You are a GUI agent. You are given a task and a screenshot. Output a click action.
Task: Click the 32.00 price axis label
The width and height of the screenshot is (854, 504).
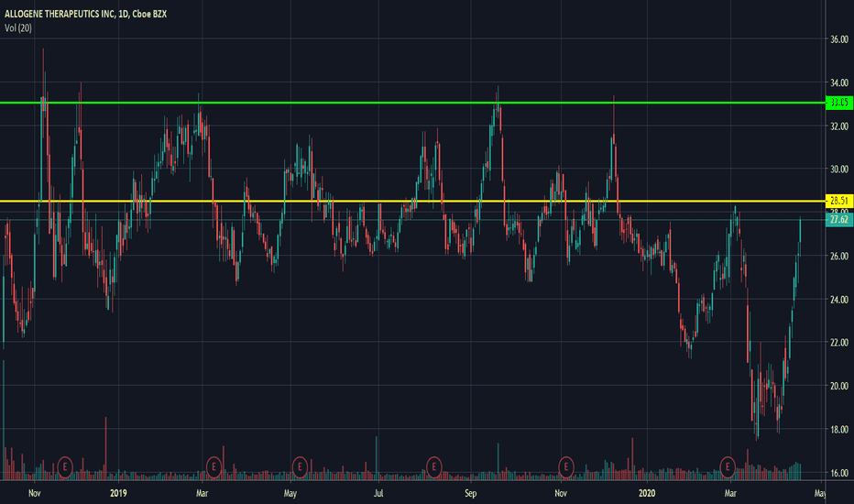[839, 126]
